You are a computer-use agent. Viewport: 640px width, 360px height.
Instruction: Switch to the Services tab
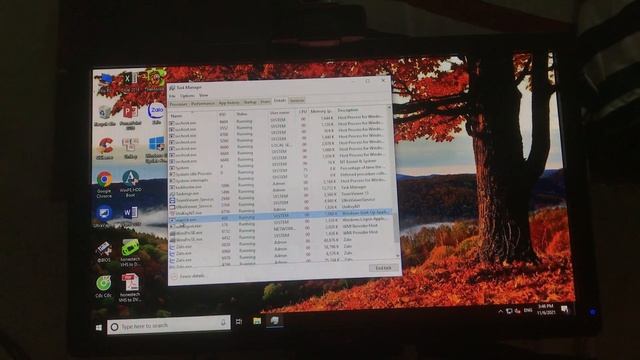coord(297,100)
